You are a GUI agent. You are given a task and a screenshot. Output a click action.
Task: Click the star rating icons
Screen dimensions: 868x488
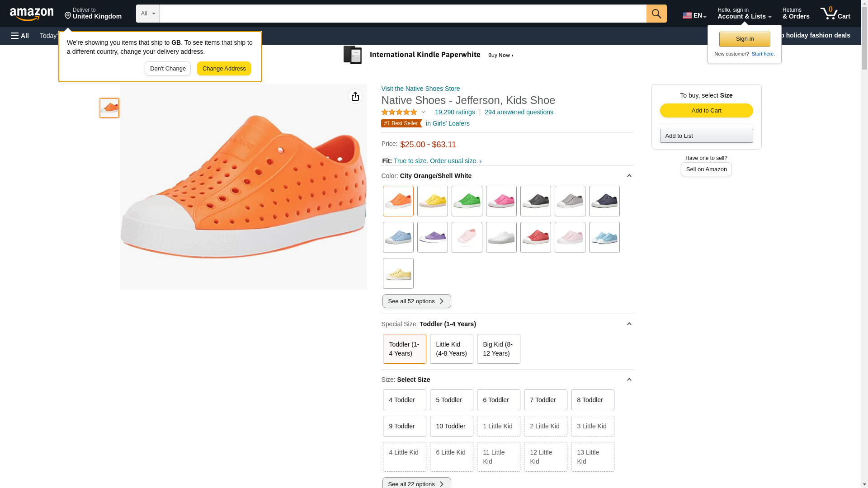[399, 112]
